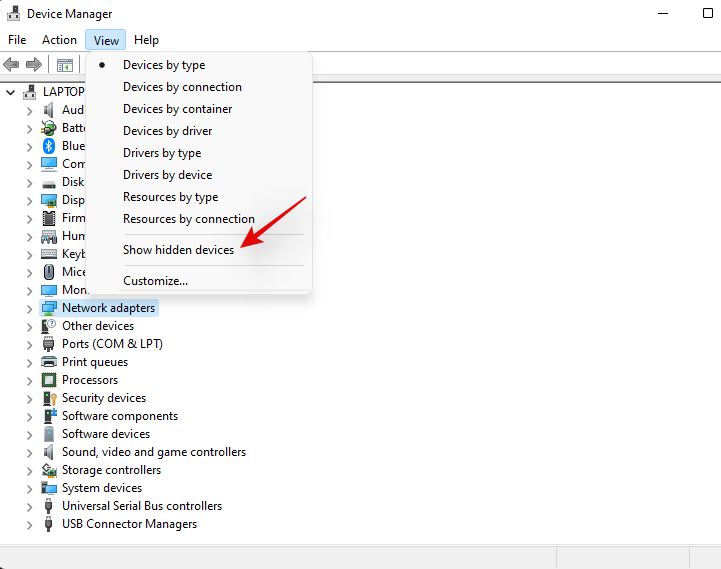Image resolution: width=721 pixels, height=569 pixels.
Task: Click the Print queues printer icon
Action: (49, 362)
